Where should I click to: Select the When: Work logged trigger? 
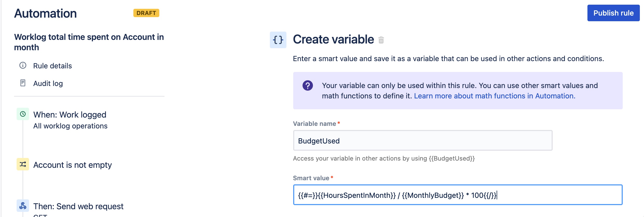70,115
